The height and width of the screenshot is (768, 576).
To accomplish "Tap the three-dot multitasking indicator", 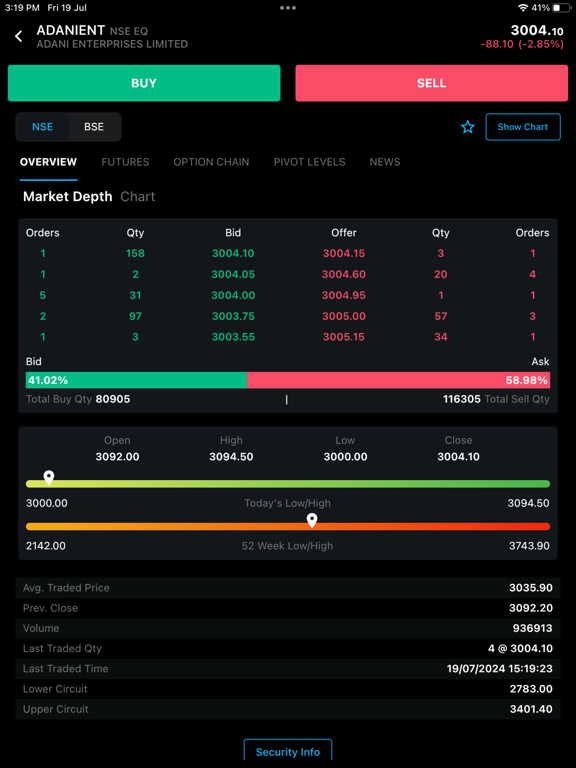I will 288,8.
